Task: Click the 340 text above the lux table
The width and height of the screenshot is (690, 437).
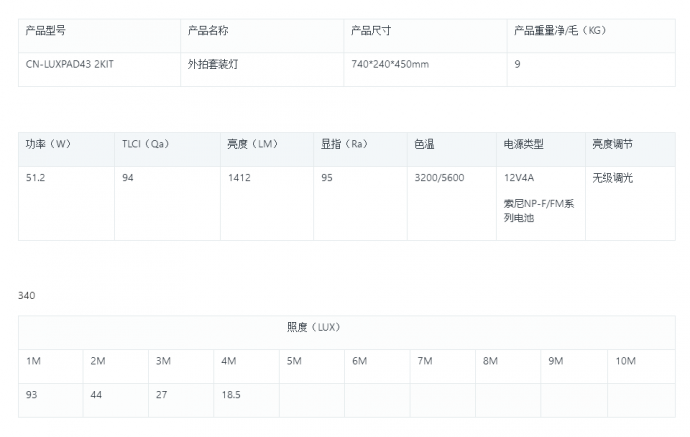Action: (x=27, y=295)
